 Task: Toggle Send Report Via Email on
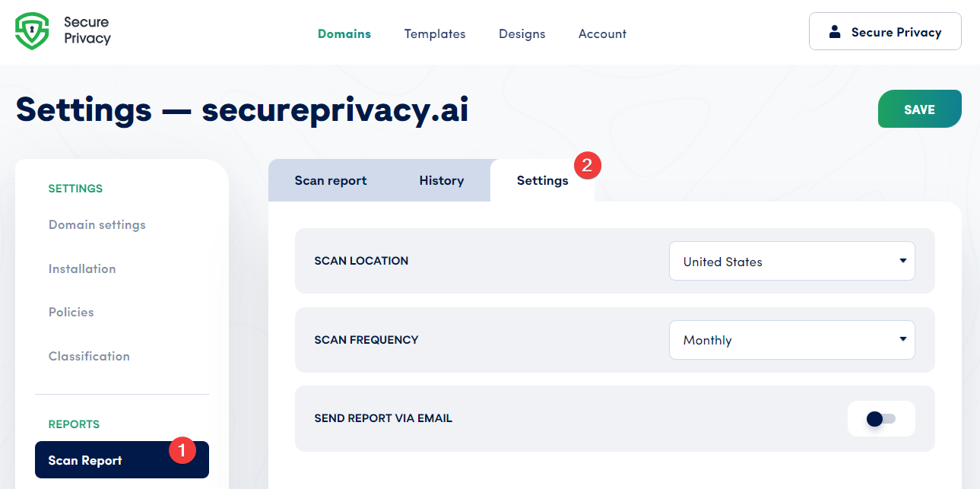[x=881, y=418]
